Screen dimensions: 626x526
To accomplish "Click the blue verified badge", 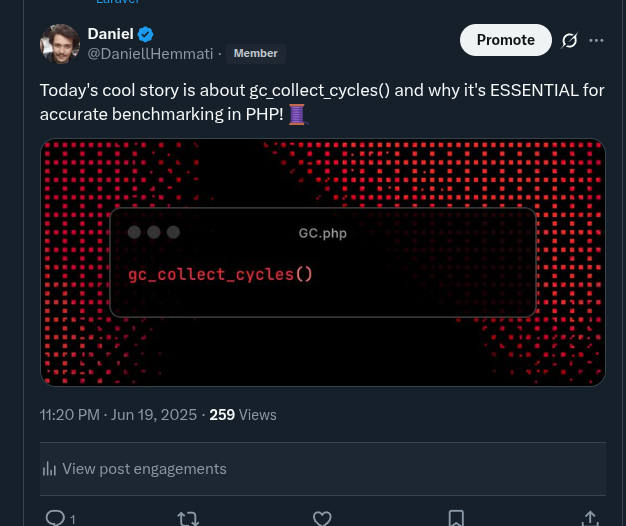I will [x=146, y=34].
